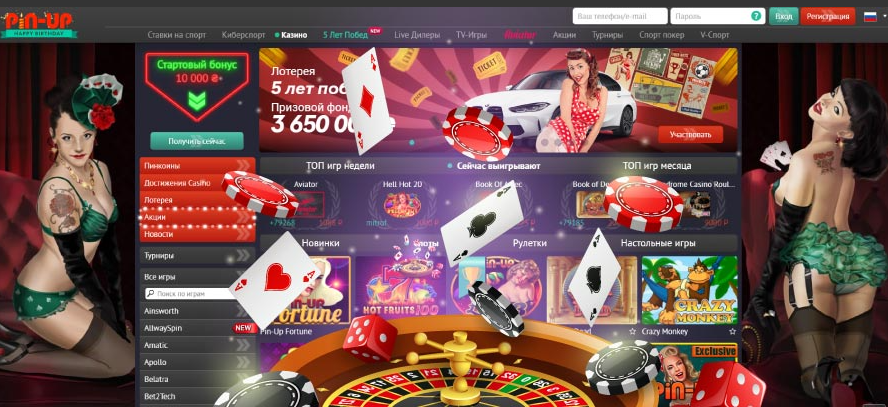Screen dimensions: 888x407
Task: Open Live Дилеры in the top menu
Action: click(417, 35)
